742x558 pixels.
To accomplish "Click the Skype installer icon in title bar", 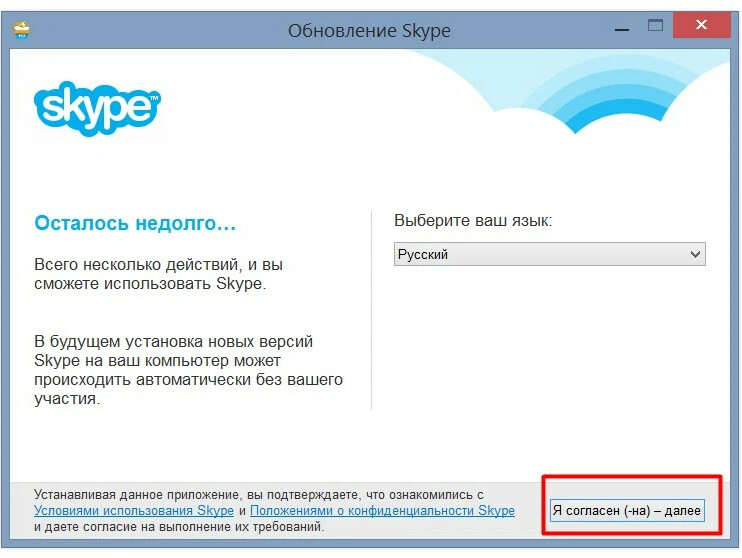I will pyautogui.click(x=21, y=30).
